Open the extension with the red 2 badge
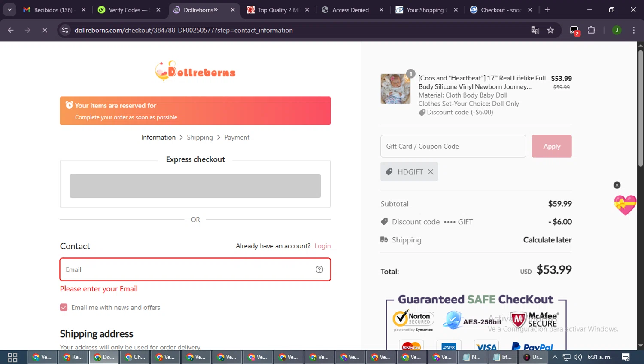The height and width of the screenshot is (364, 644). [x=574, y=31]
